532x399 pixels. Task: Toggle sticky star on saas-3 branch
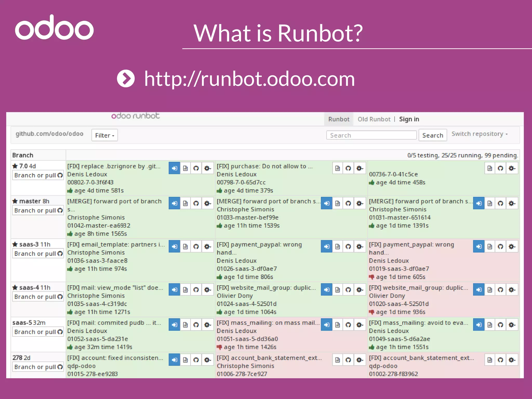tap(15, 244)
